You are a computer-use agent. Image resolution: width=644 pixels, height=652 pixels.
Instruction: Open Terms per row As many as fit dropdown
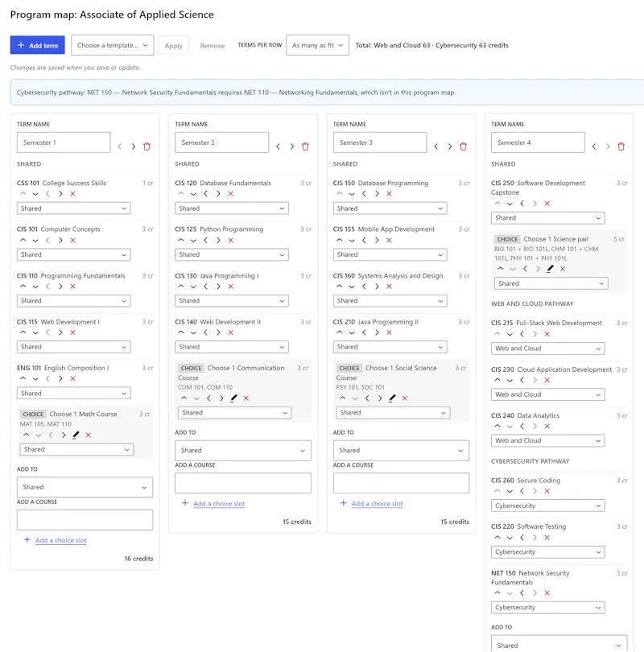(x=317, y=45)
